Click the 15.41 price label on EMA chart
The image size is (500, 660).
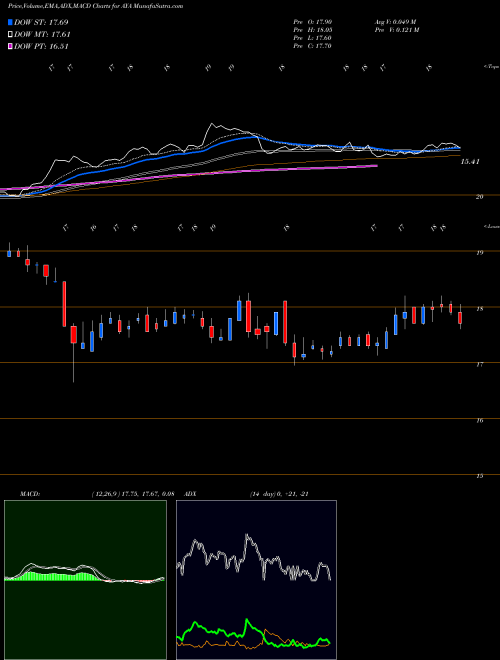coord(470,161)
